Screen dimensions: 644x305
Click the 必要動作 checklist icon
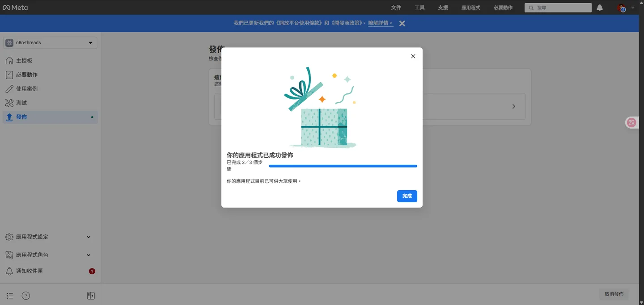(x=9, y=75)
